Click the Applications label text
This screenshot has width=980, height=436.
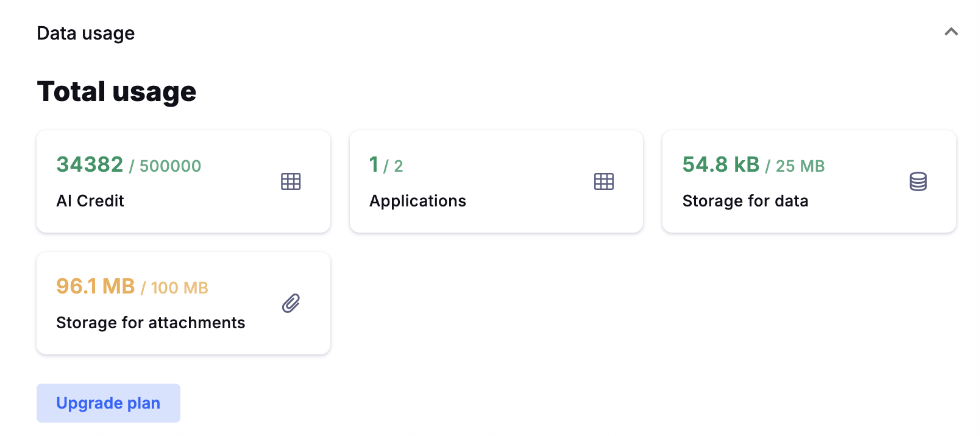[x=417, y=201]
